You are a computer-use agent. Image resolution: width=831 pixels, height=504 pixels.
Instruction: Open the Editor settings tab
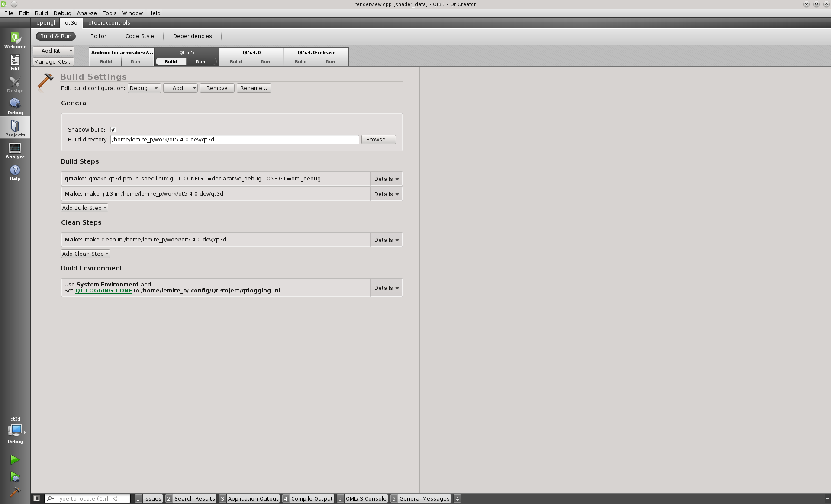click(x=98, y=36)
